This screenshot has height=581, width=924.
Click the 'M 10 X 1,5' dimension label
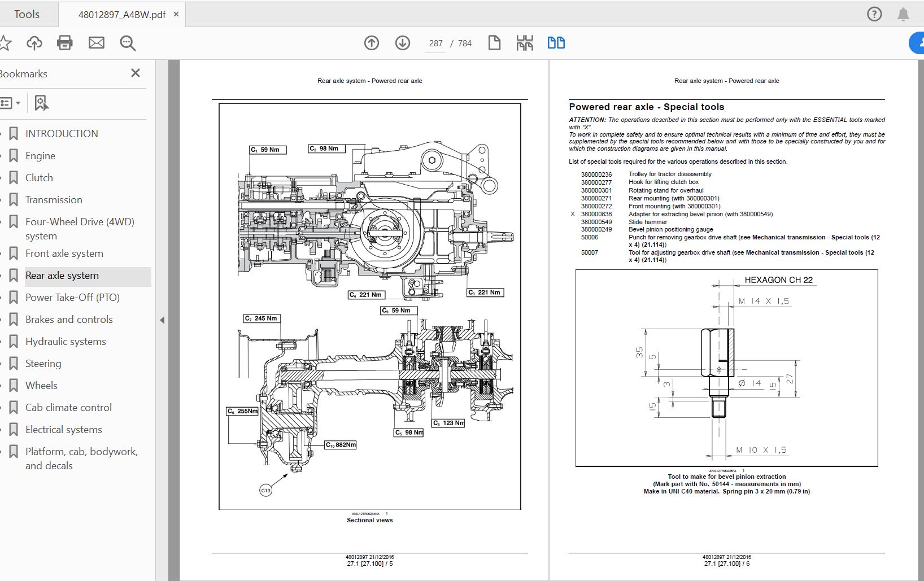click(x=761, y=450)
